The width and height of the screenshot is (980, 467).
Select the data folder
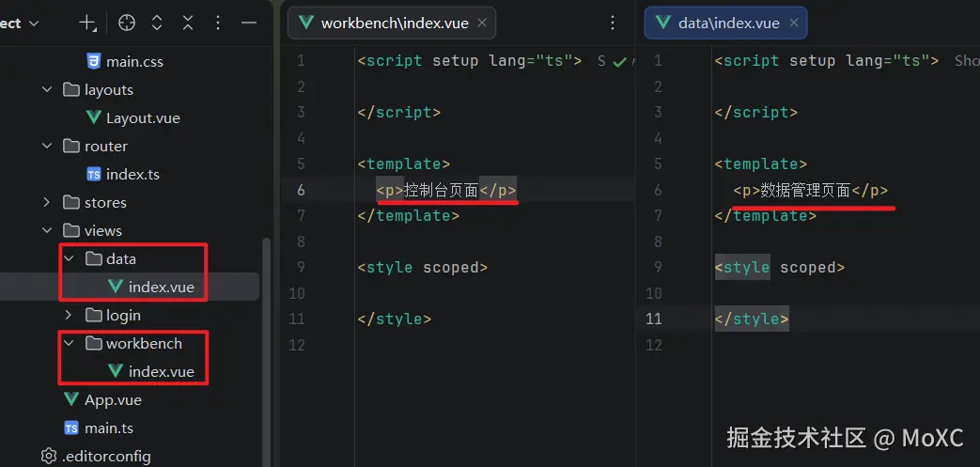coord(120,258)
